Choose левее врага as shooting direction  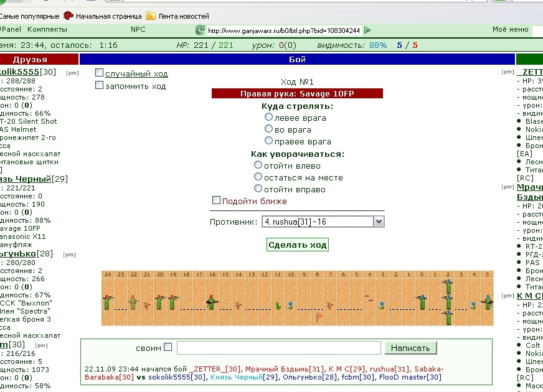[268, 117]
